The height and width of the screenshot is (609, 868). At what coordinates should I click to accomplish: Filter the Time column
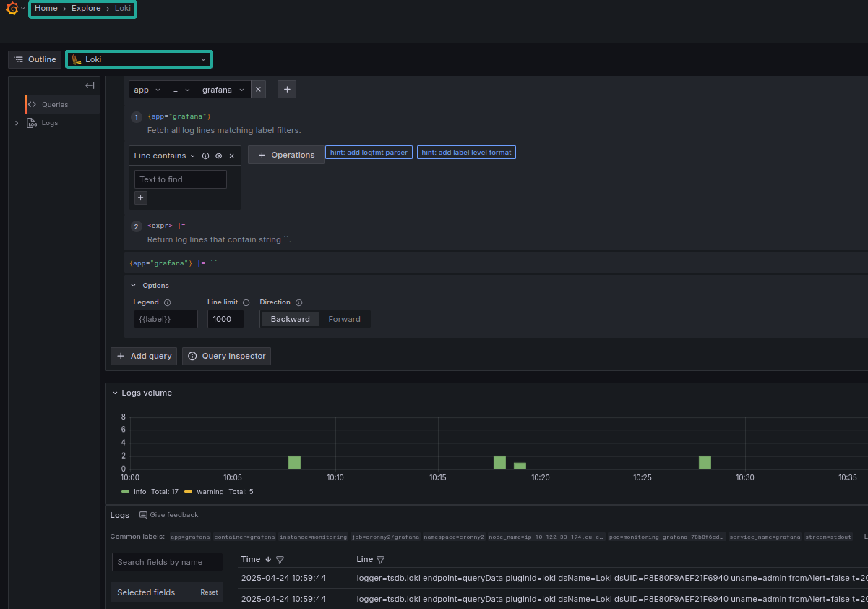click(280, 560)
